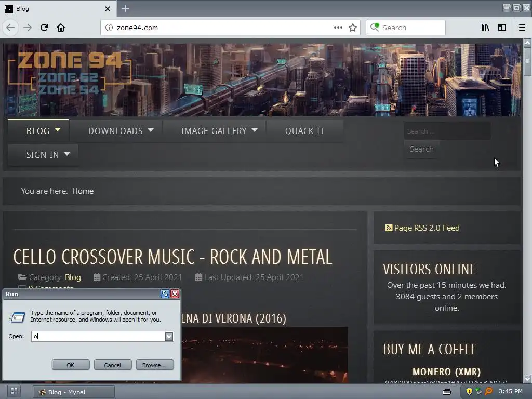Click the Run dialog help button
Screen dimensions: 532x399
point(165,294)
